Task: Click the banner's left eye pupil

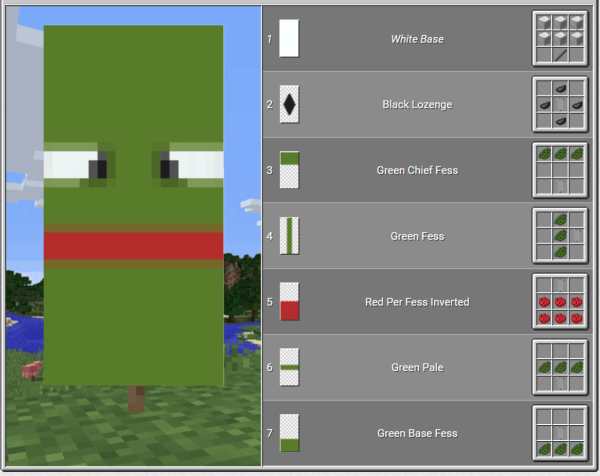Action: (101, 168)
